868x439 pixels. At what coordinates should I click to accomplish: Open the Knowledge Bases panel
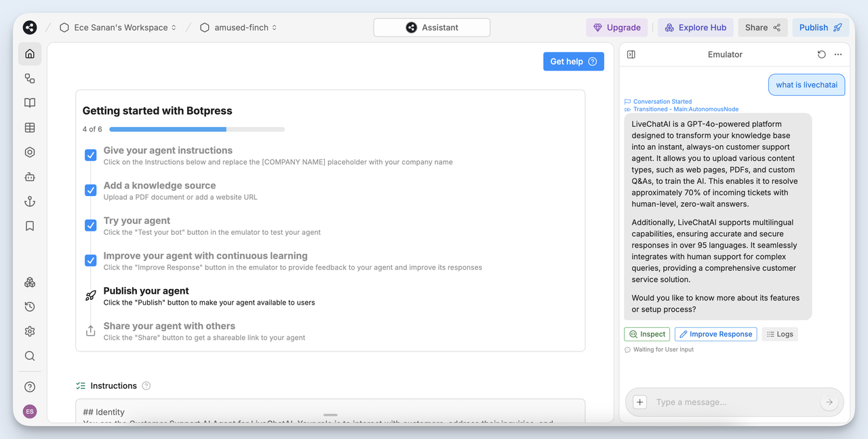pos(29,102)
